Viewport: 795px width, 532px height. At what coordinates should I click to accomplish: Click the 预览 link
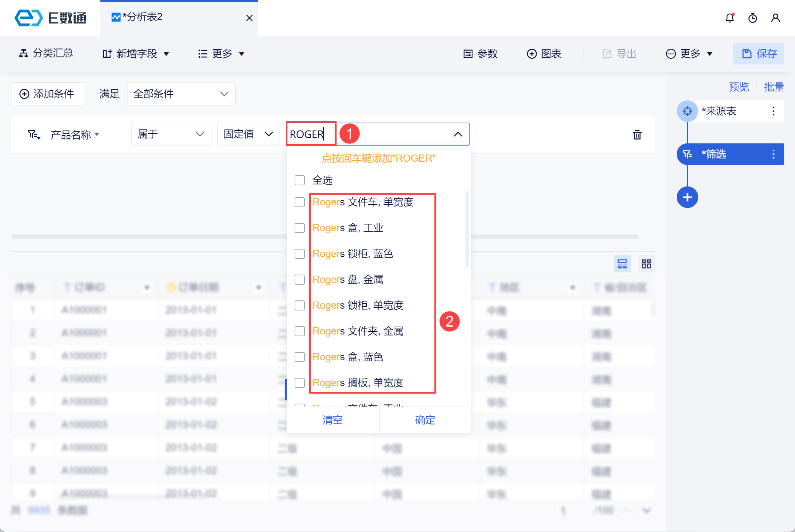(x=739, y=87)
